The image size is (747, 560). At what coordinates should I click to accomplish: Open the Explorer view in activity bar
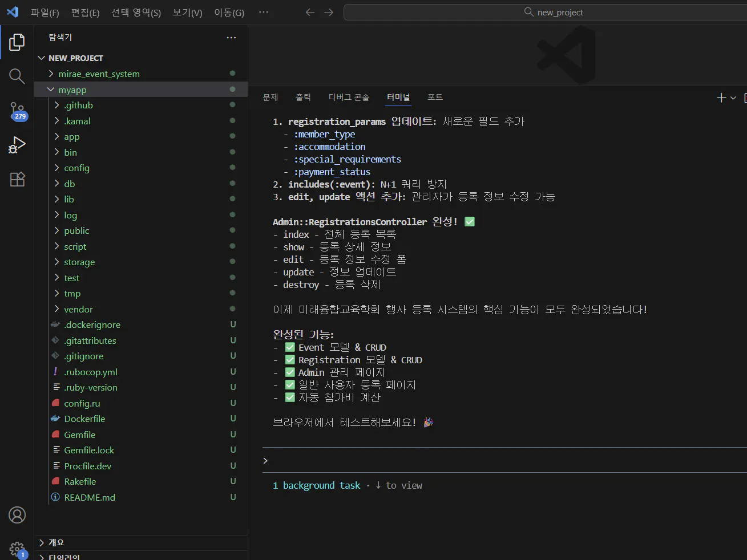[17, 42]
